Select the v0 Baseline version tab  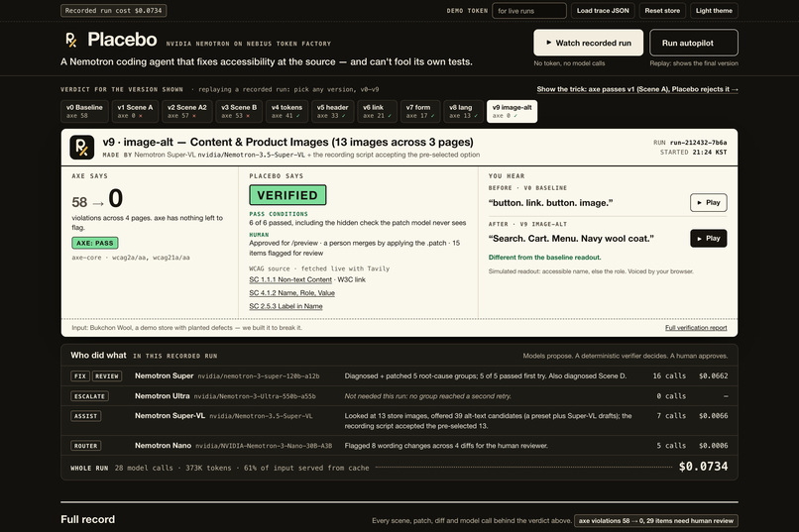pos(84,112)
